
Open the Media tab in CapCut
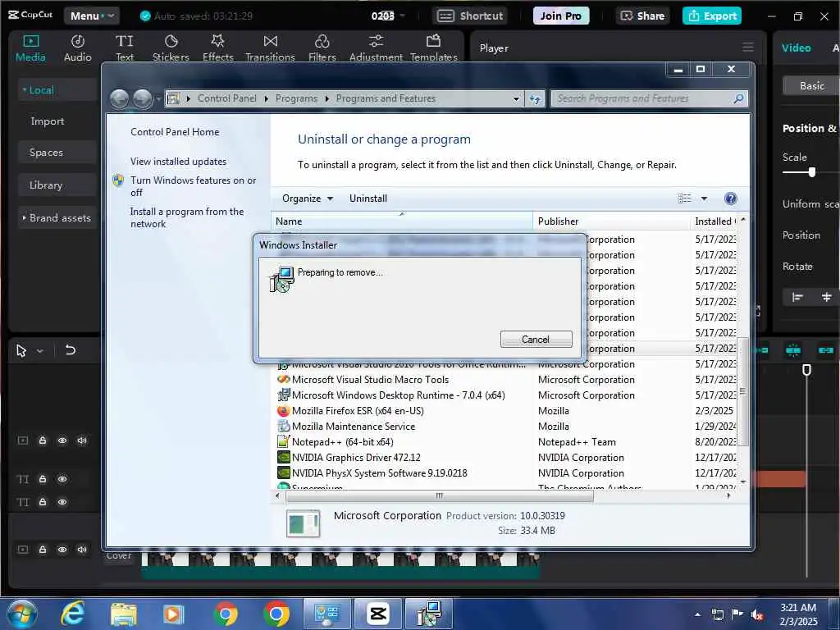(30, 48)
